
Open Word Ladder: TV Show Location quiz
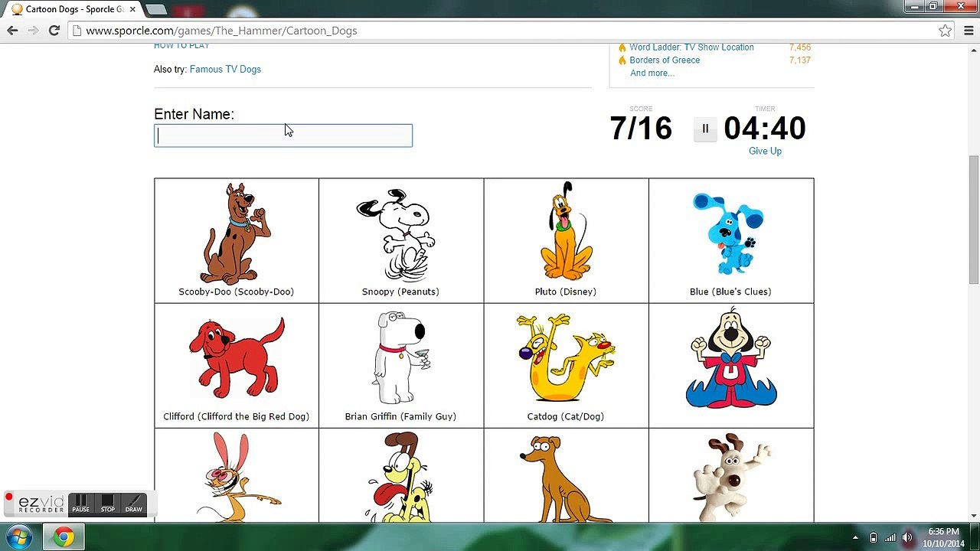691,47
